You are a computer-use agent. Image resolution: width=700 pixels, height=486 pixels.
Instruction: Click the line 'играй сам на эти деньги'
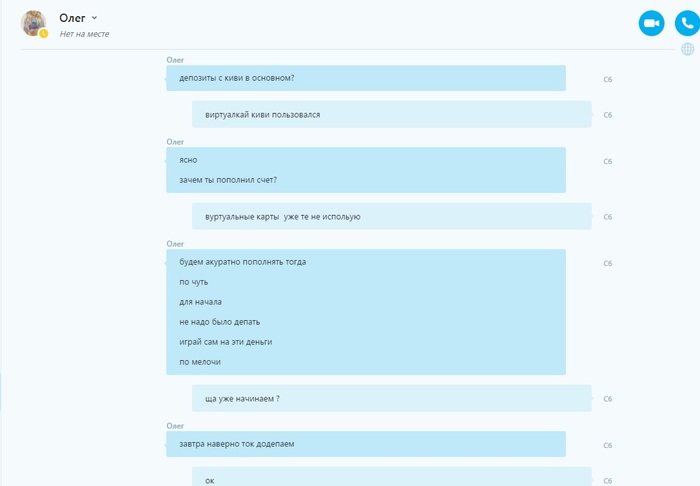pos(225,342)
